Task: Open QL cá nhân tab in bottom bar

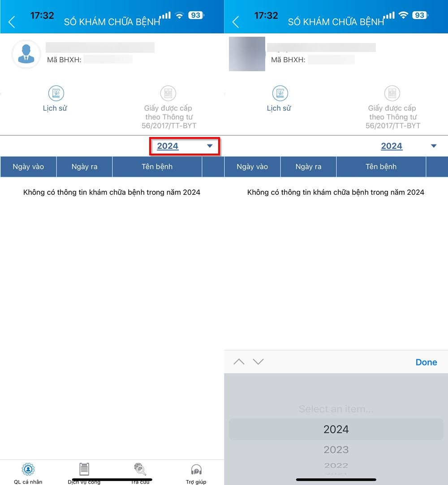Action: (28, 473)
